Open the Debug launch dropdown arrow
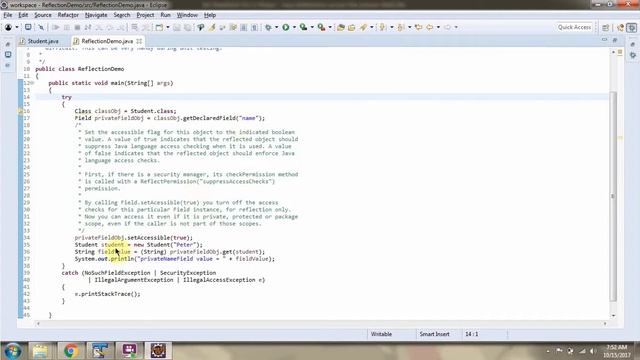 [x=276, y=27]
